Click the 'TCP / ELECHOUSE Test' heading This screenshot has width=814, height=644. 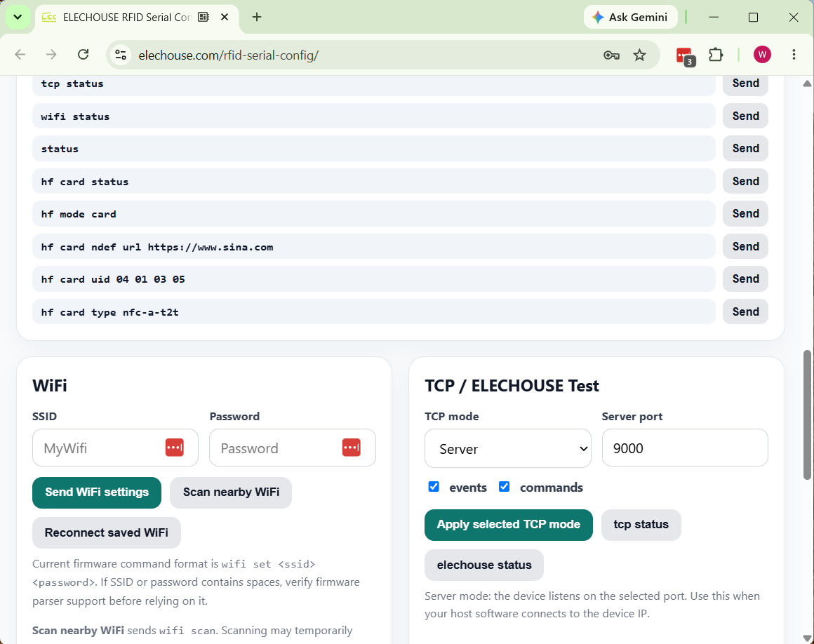click(512, 386)
